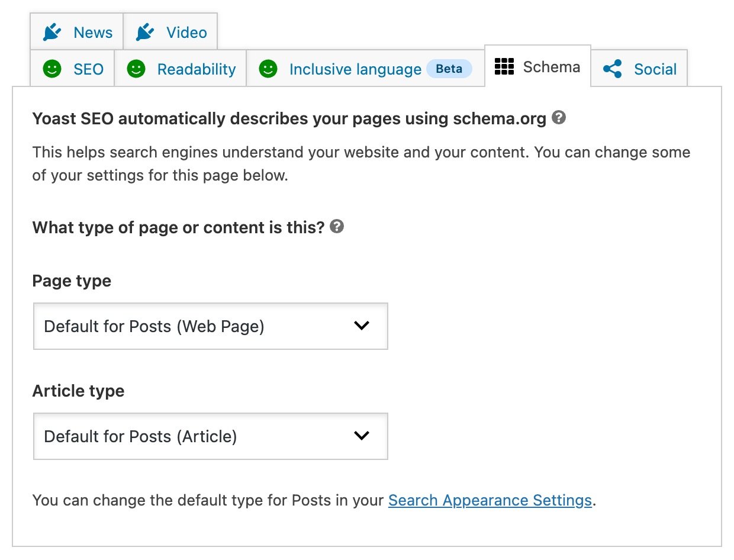Open the Page type dropdown
The height and width of the screenshot is (560, 734).
[210, 326]
